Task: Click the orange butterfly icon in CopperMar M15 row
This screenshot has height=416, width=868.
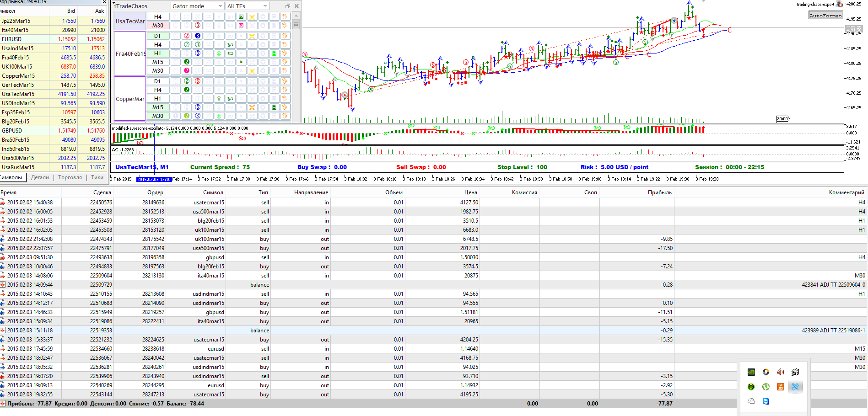Action: [x=252, y=107]
